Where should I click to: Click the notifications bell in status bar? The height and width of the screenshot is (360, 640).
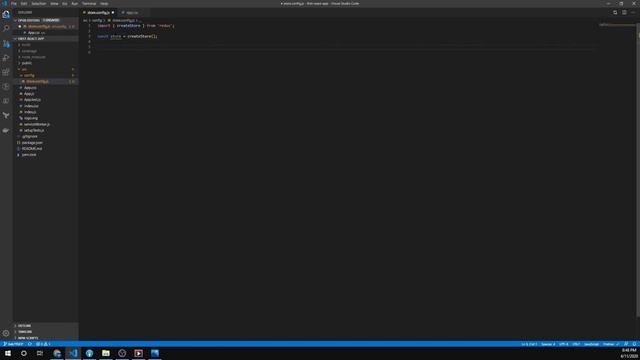634,344
